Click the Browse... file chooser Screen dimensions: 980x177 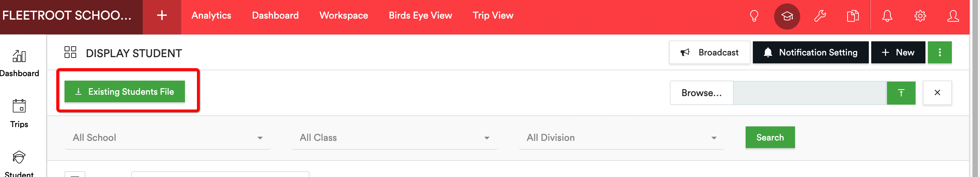click(701, 93)
